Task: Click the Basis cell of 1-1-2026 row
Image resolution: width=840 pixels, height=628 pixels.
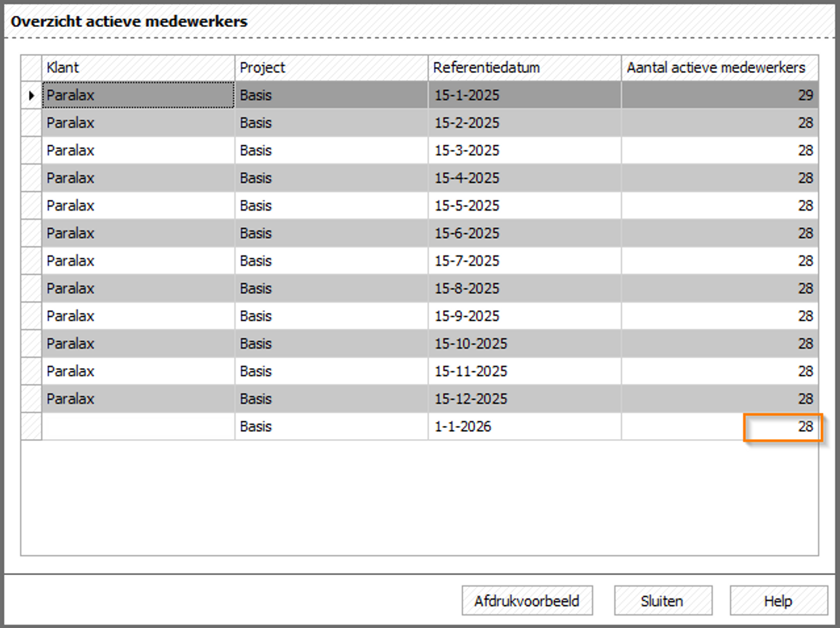Action: click(328, 427)
